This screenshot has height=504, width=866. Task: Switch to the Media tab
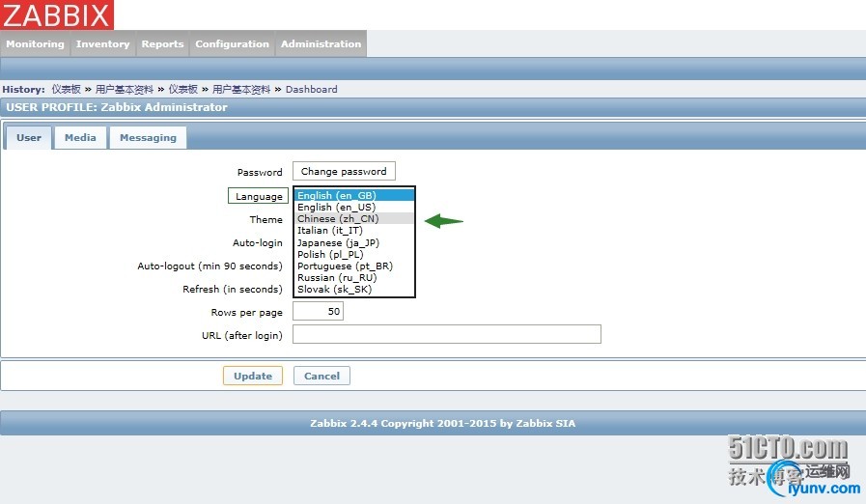click(80, 138)
